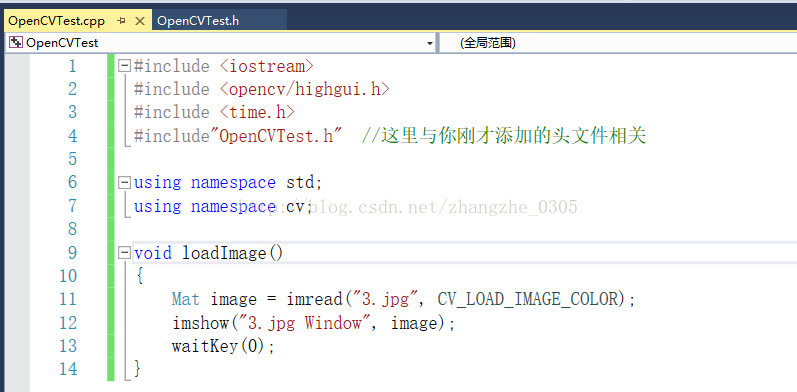Collapse the loadImage function on line 9
This screenshot has height=392, width=797.
click(125, 253)
